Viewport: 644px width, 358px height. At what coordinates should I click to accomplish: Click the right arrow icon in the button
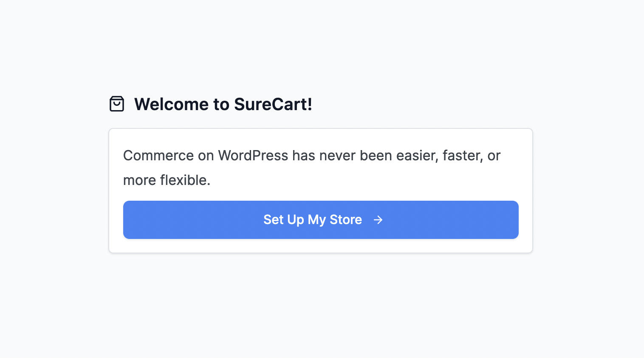click(x=378, y=220)
